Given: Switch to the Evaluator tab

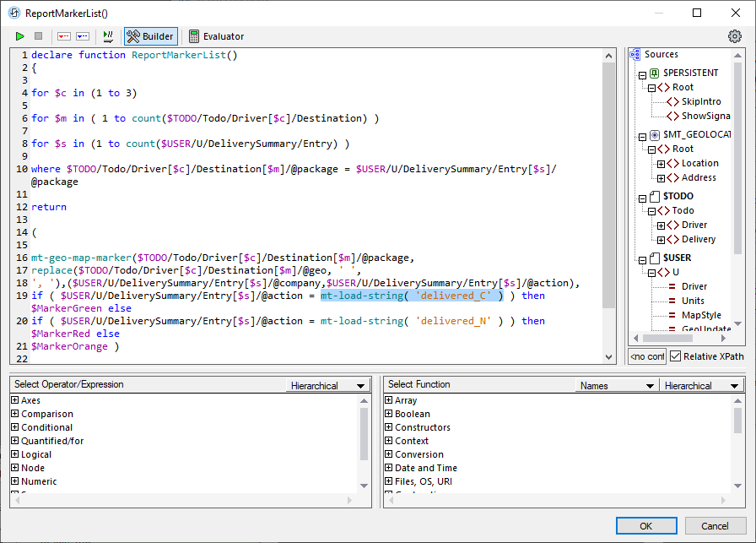Looking at the screenshot, I should (x=216, y=36).
